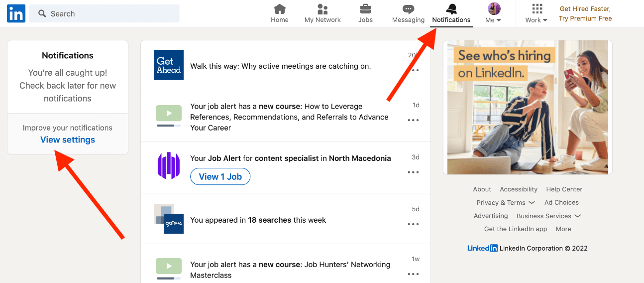
Task: Click the View 1 Job button
Action: coord(220,176)
